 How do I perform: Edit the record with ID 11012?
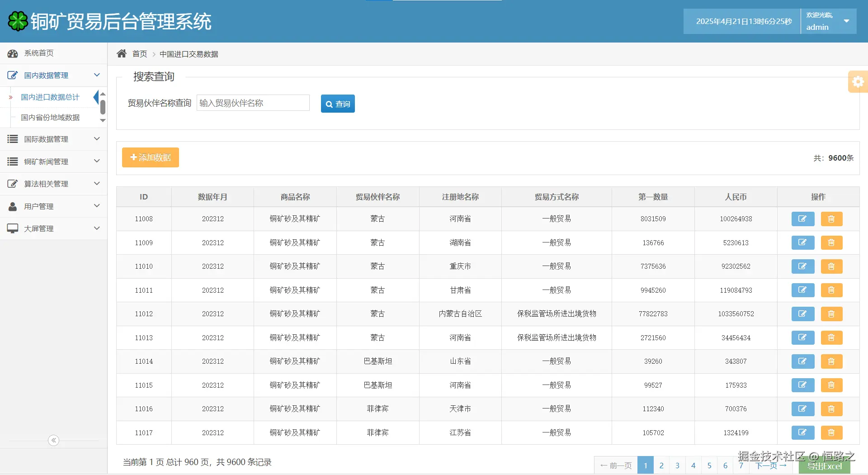802,314
